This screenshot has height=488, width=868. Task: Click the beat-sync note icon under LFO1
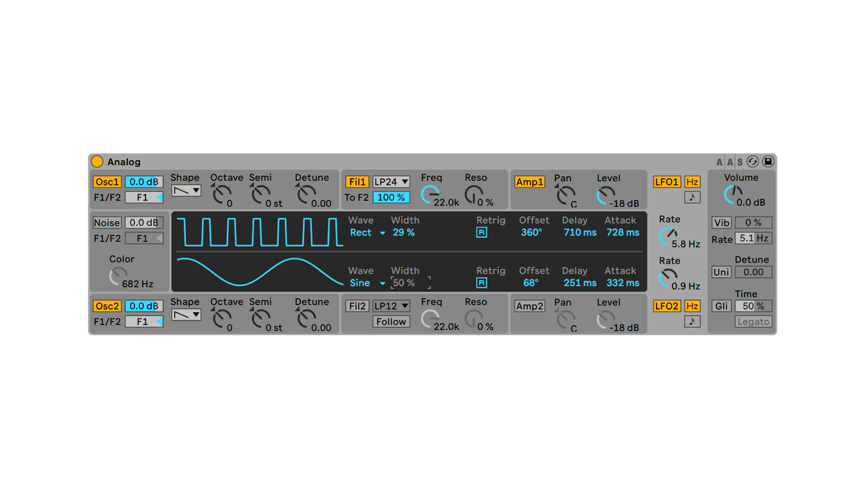tap(692, 197)
